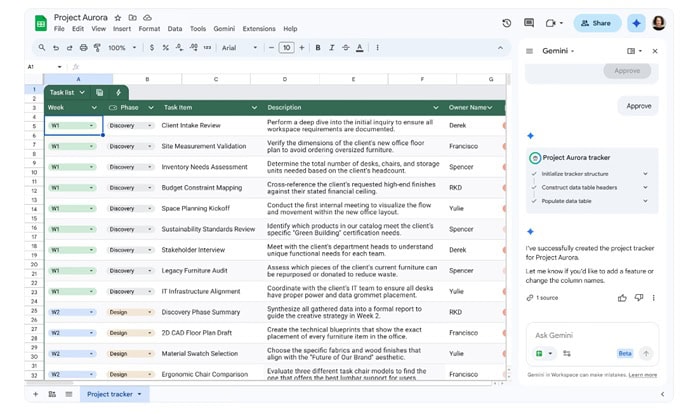Format as currency with dollar icon
The height and width of the screenshot is (414, 700).
[x=152, y=48]
